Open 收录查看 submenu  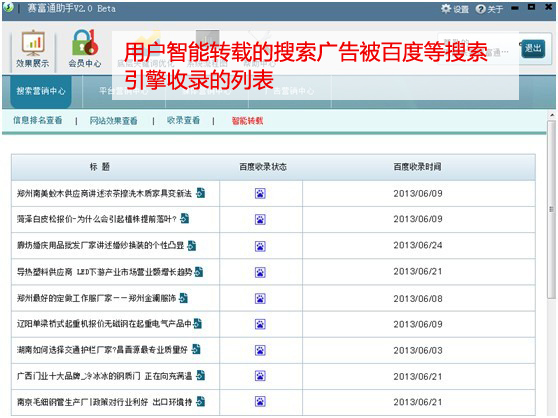tap(183, 120)
